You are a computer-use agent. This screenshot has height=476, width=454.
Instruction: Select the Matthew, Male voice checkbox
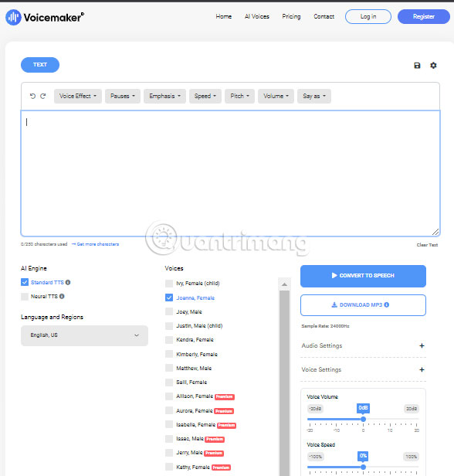click(169, 369)
